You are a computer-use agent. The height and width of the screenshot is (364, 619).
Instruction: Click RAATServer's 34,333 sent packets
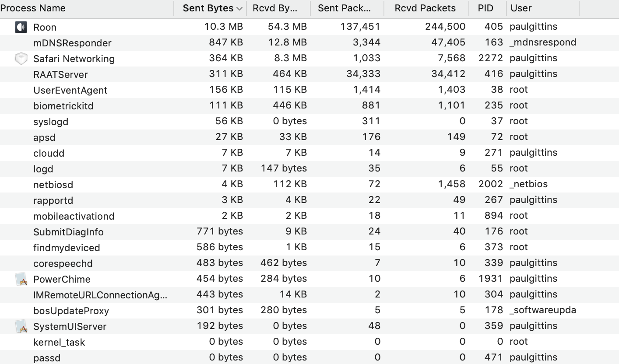click(x=363, y=73)
